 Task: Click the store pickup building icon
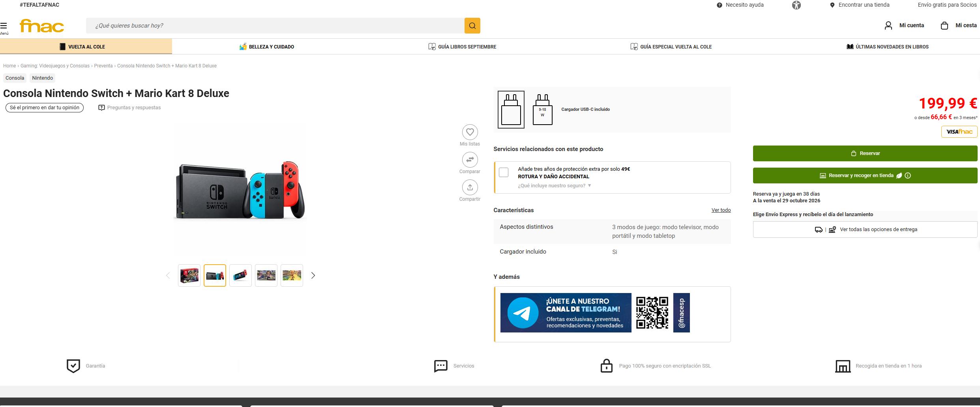(x=843, y=366)
